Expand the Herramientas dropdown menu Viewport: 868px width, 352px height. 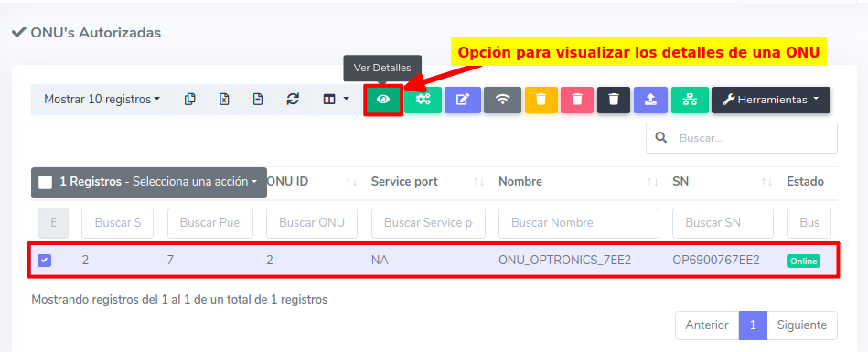pos(770,100)
